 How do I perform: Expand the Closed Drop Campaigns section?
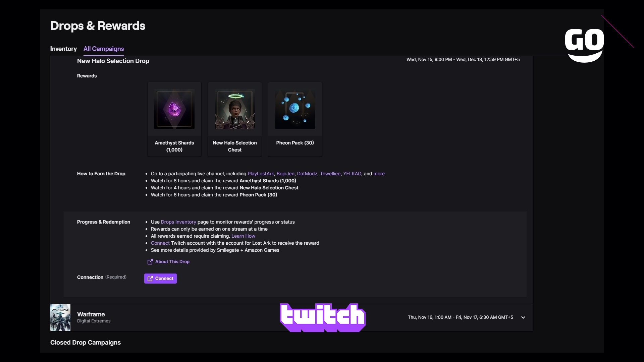[86, 343]
